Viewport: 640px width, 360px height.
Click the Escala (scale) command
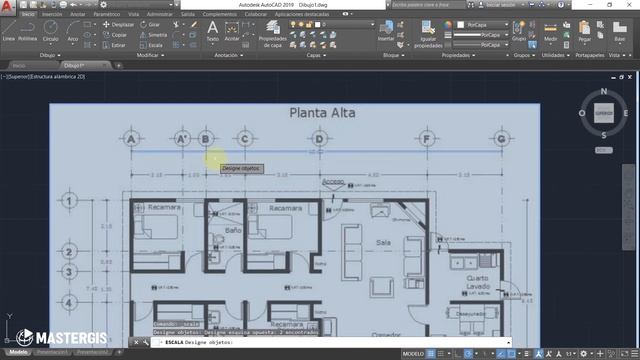tap(151, 45)
